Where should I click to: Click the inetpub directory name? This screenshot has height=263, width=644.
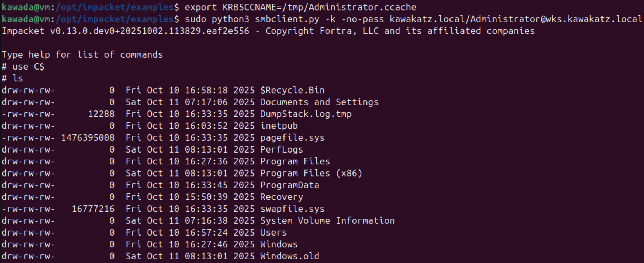tap(279, 126)
